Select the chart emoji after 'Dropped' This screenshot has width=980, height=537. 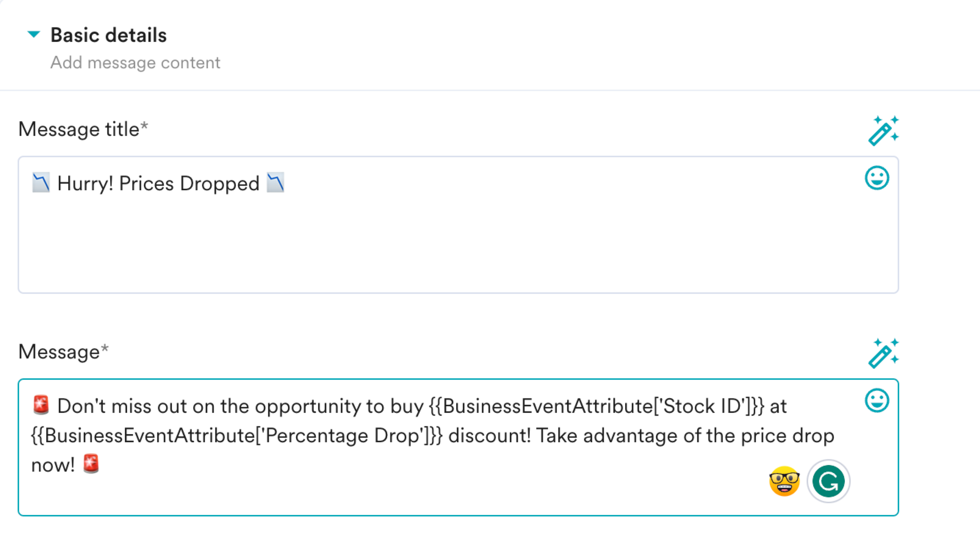click(x=275, y=183)
